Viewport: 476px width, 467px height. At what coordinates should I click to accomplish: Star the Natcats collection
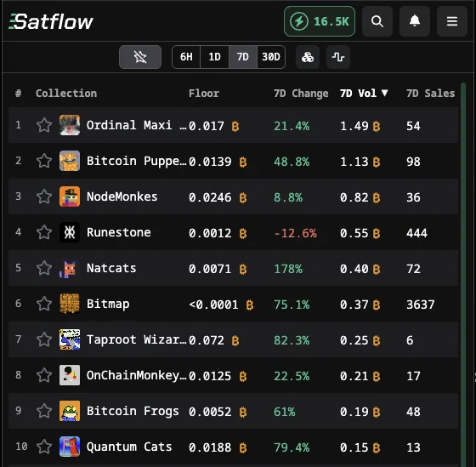[x=44, y=268]
